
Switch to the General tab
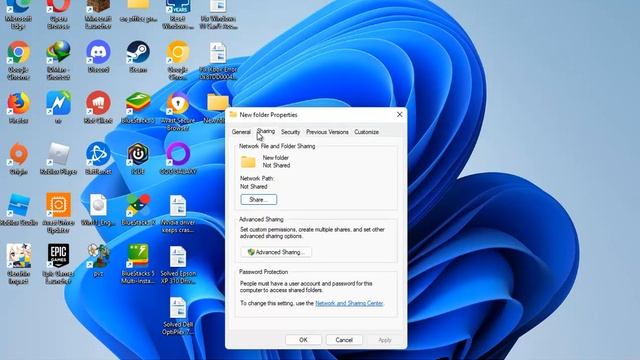(x=241, y=132)
